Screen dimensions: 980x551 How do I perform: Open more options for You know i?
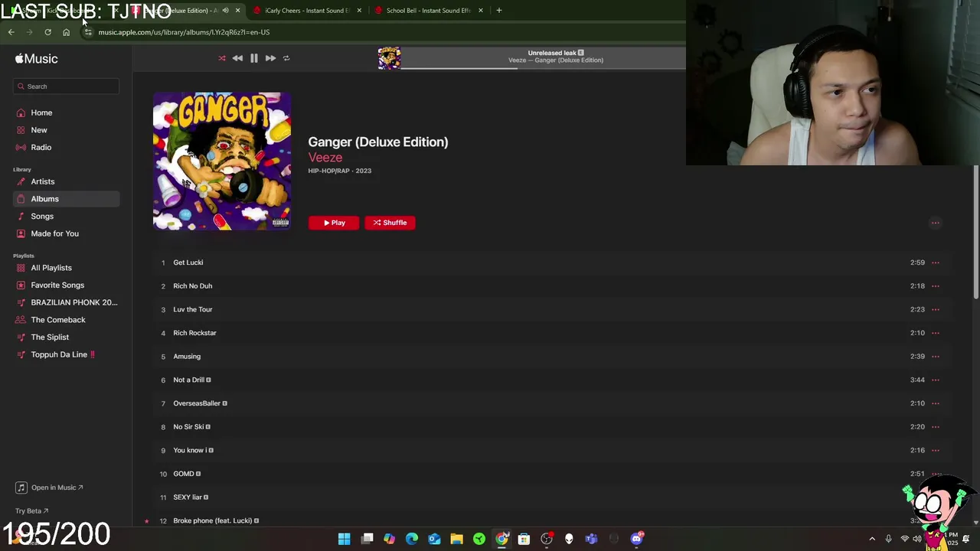(935, 450)
